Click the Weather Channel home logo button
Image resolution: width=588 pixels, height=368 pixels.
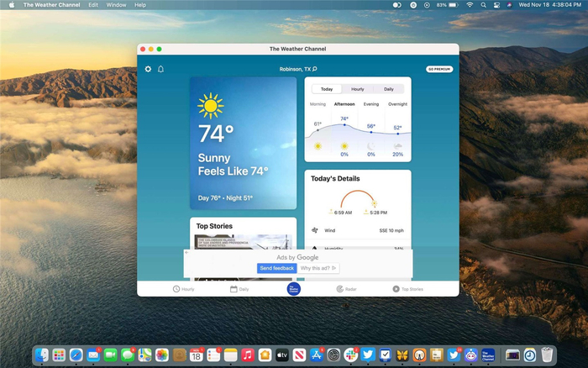(x=294, y=289)
